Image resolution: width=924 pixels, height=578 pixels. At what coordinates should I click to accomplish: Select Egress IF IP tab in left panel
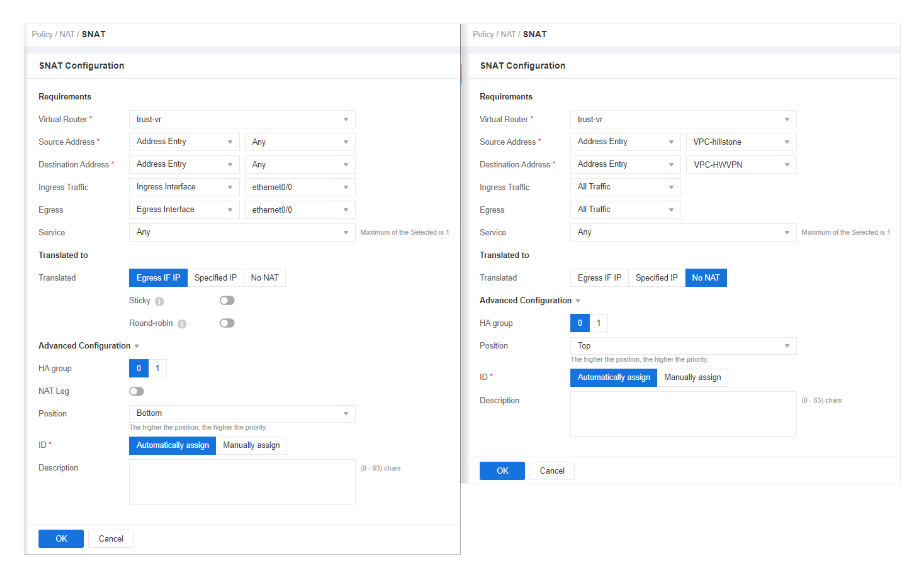coord(158,278)
